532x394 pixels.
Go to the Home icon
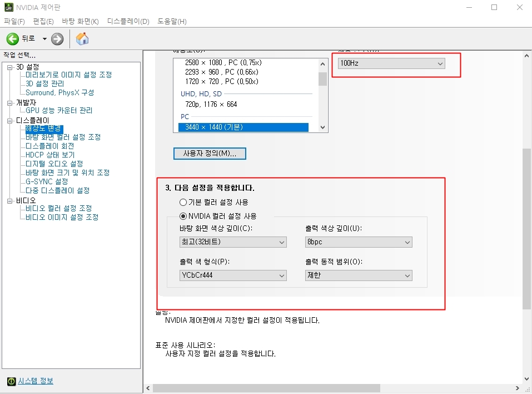pos(82,39)
